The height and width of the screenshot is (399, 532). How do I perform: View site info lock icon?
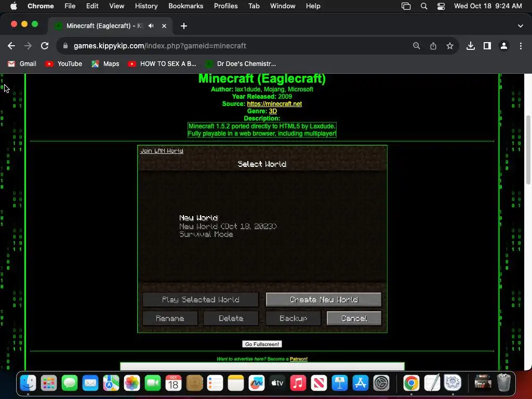click(65, 46)
